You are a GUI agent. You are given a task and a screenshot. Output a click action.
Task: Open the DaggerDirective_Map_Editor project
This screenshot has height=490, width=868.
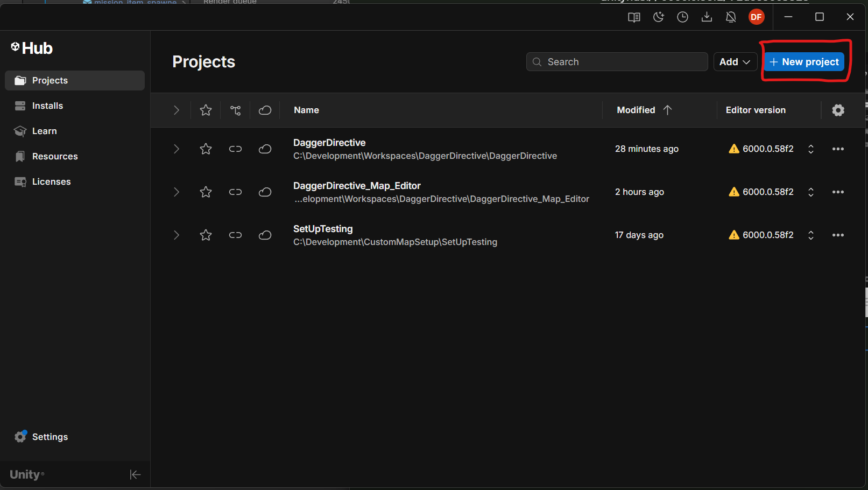pos(357,186)
